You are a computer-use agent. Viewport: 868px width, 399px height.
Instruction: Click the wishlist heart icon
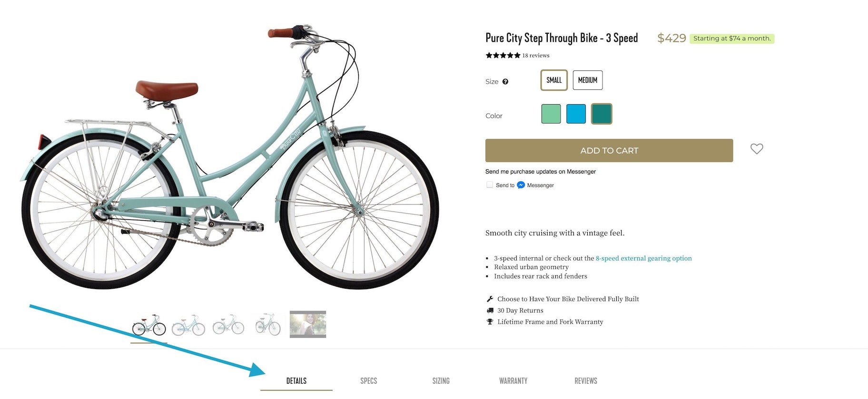click(757, 149)
